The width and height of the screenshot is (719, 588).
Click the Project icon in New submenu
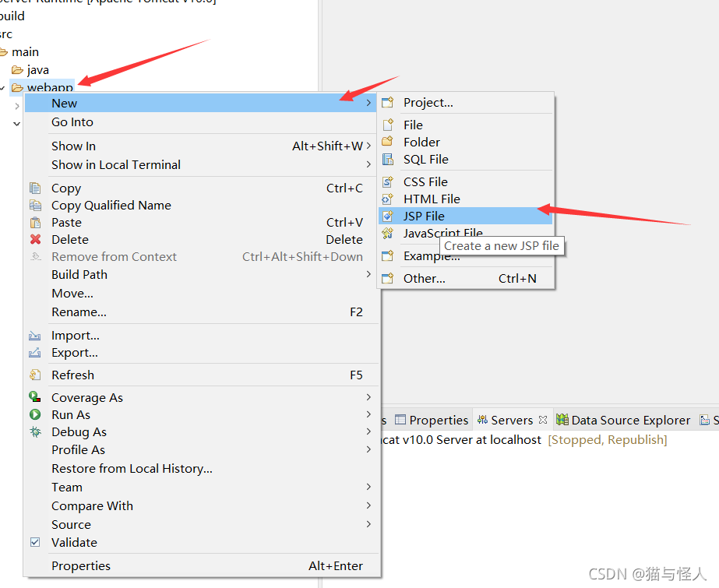coord(387,102)
